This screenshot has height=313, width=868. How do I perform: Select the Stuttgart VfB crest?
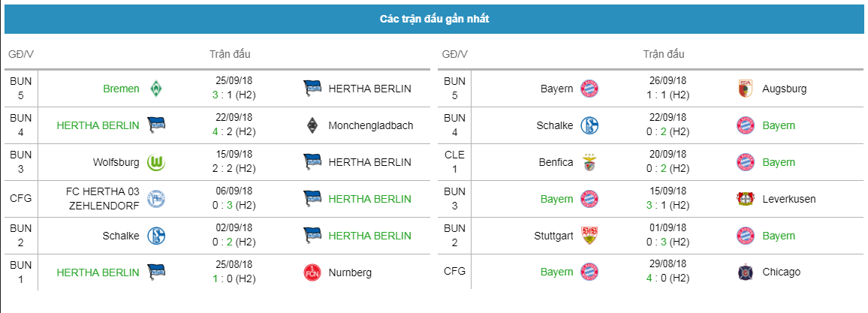(589, 236)
